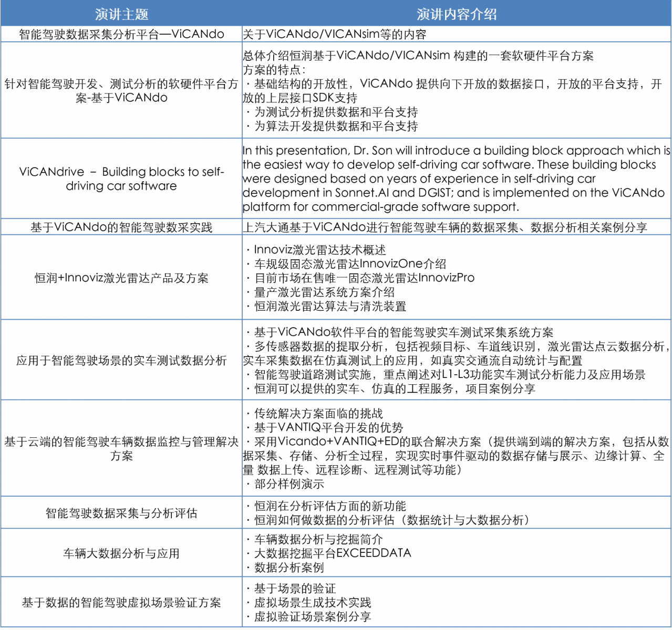Click the bullet "为算法开发提供数据和平台支持"

coord(332,126)
